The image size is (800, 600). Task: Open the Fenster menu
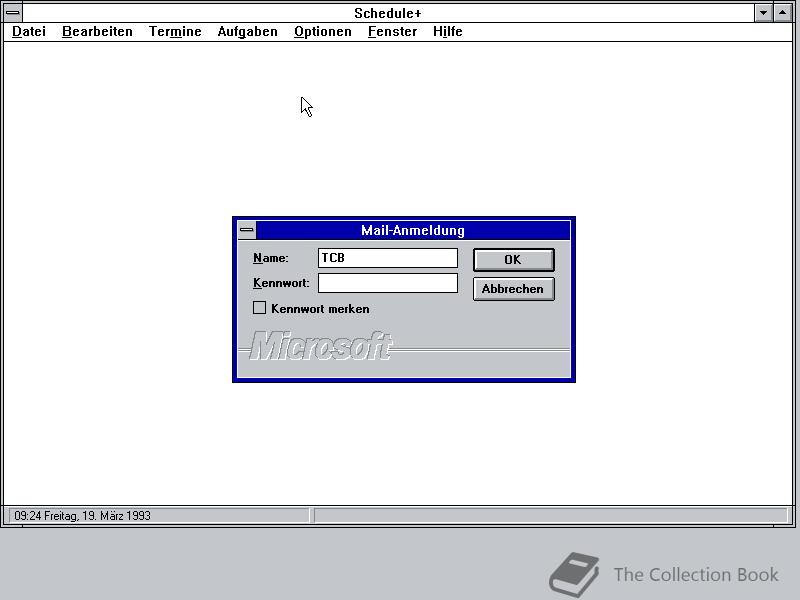pyautogui.click(x=392, y=32)
